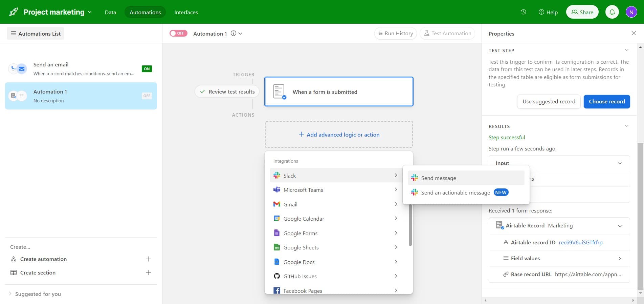The width and height of the screenshot is (644, 304).
Task: Open Help
Action: click(548, 12)
